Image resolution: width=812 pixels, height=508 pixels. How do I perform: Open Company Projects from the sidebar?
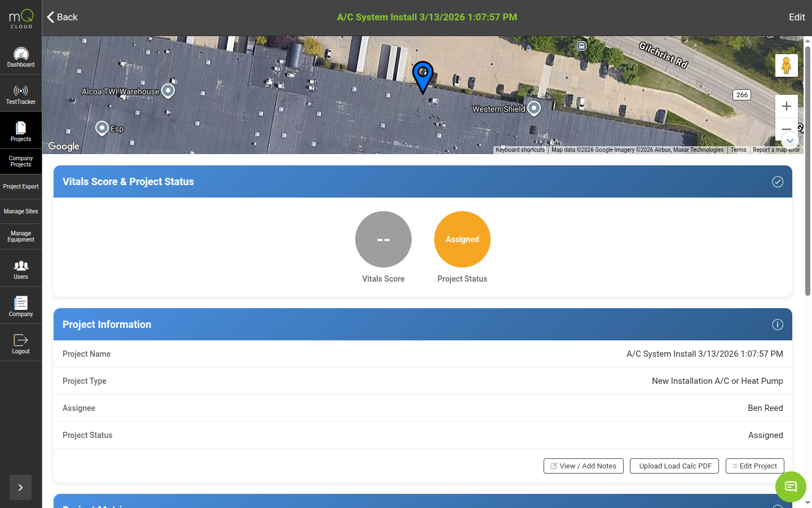pyautogui.click(x=21, y=161)
